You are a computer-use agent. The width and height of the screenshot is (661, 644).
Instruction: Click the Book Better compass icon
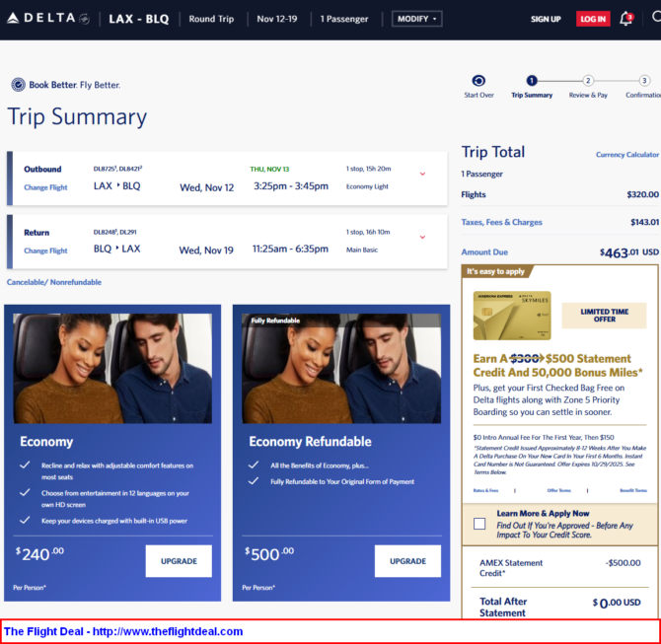tap(18, 85)
